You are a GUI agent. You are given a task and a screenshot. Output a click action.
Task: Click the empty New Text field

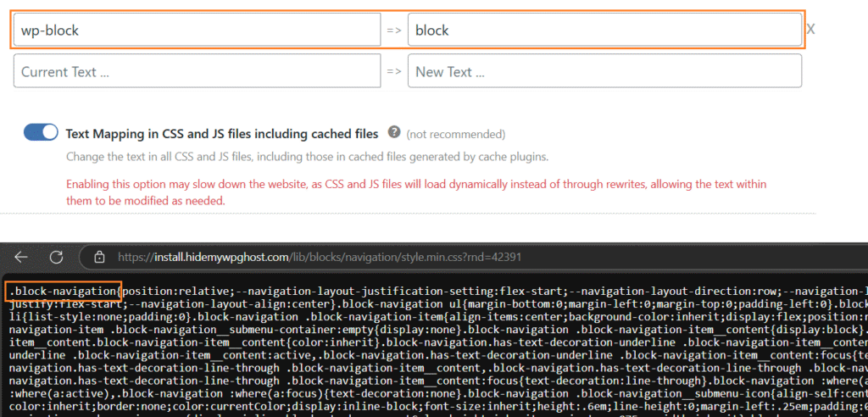(604, 71)
